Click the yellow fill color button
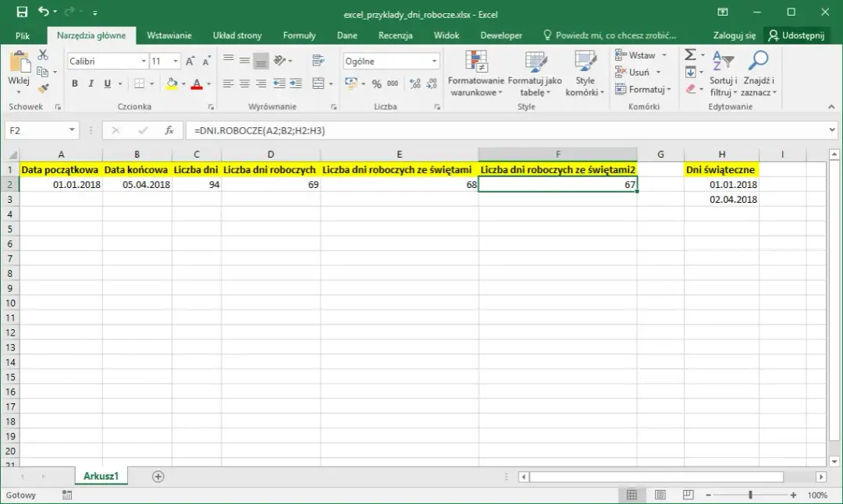This screenshot has height=504, width=843. pos(172,83)
